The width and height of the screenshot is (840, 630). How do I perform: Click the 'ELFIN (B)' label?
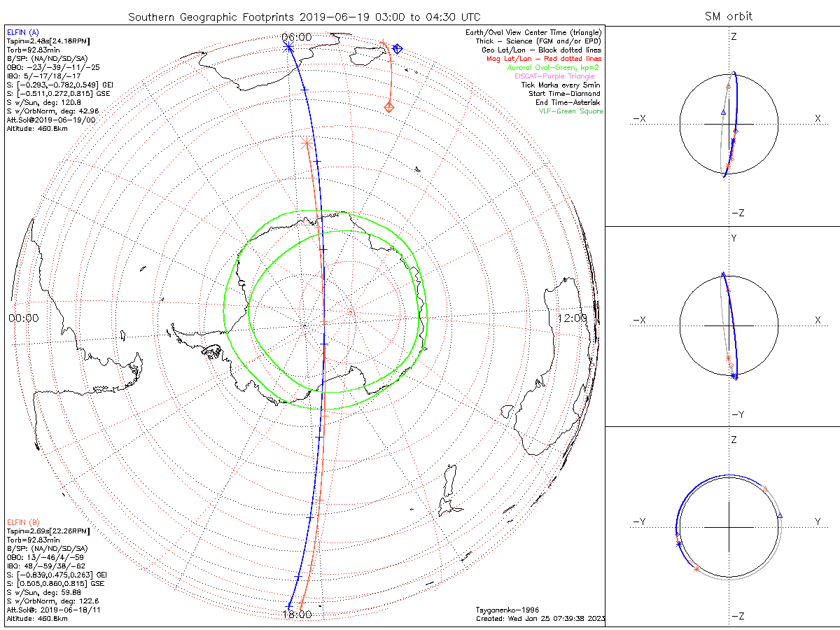[23, 522]
